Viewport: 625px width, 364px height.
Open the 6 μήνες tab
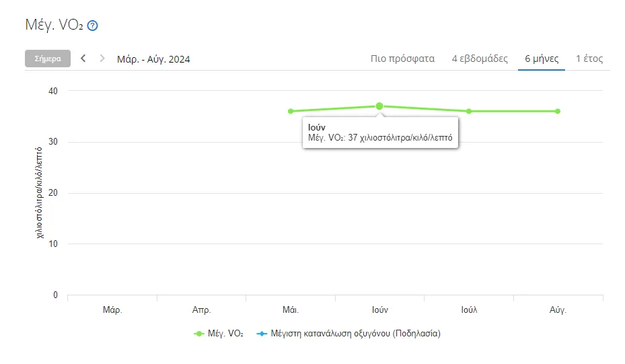542,59
